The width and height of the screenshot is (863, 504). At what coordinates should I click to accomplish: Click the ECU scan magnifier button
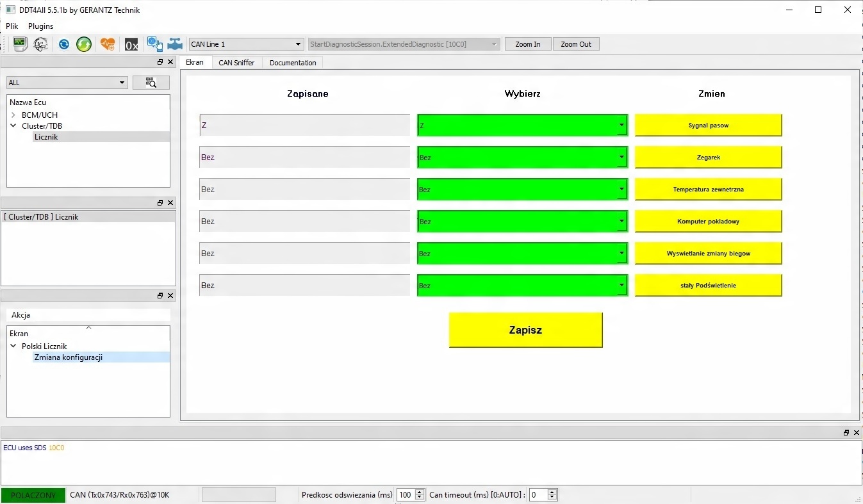pos(151,83)
